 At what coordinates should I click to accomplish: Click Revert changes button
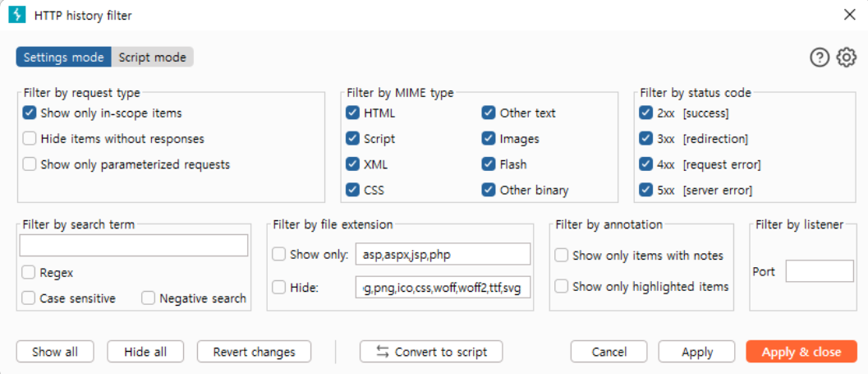(254, 352)
